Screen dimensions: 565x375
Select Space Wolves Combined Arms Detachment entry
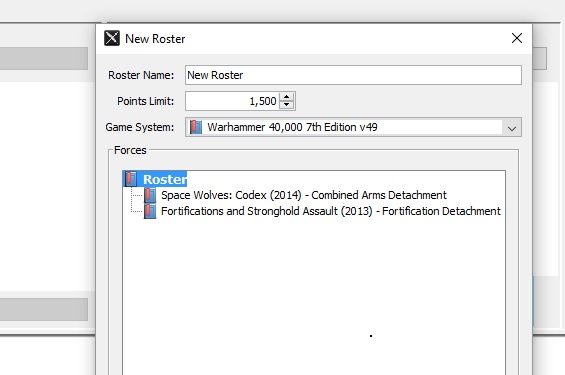coord(304,195)
